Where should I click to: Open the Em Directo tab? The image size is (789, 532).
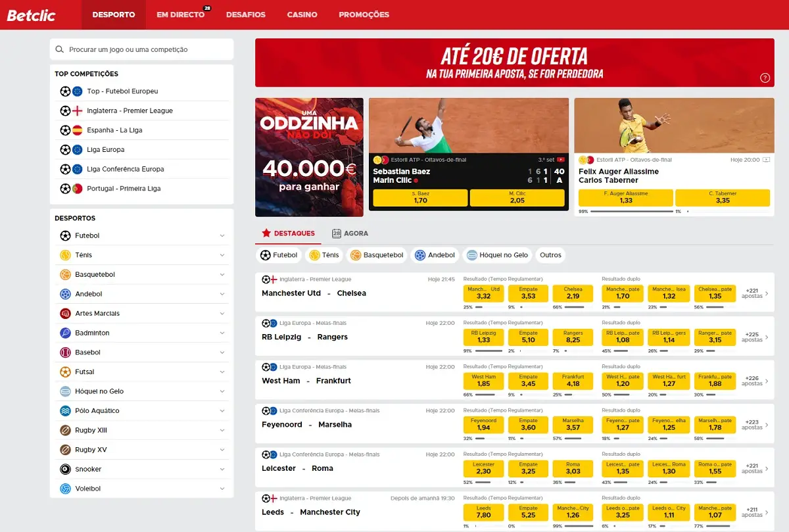[180, 14]
